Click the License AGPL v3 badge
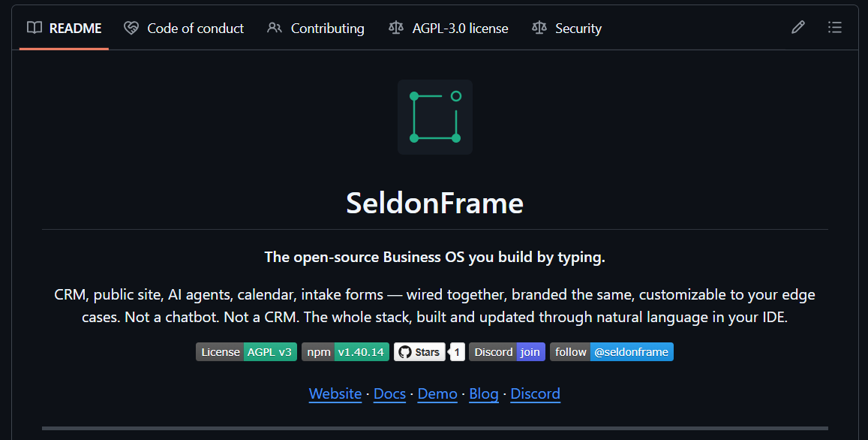The width and height of the screenshot is (868, 440). coord(246,352)
